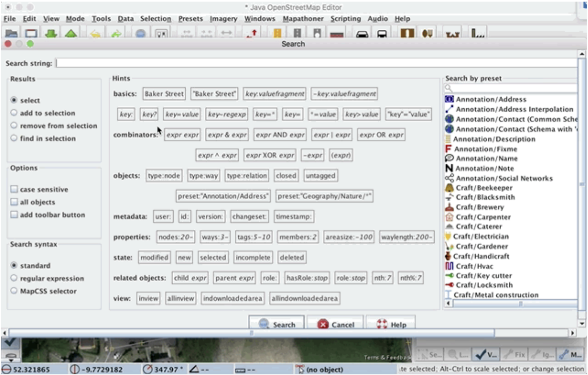Click the heading compass status bar icon

click(147, 369)
